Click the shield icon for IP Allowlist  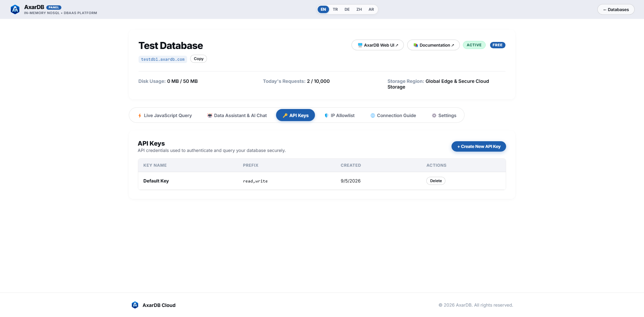coord(326,115)
